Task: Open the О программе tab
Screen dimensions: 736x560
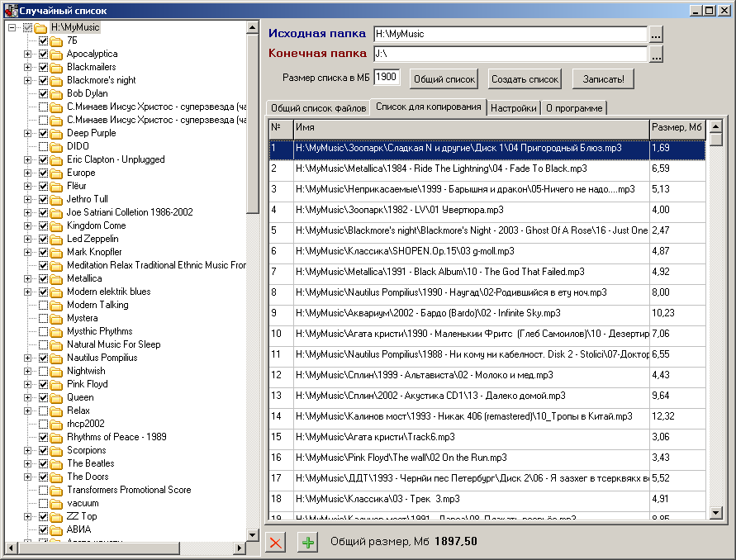Action: [x=574, y=108]
